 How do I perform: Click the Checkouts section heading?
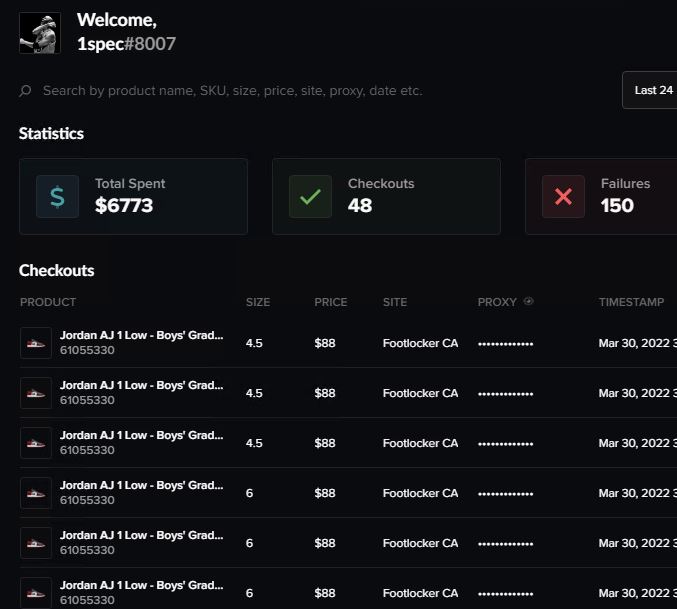(x=57, y=271)
